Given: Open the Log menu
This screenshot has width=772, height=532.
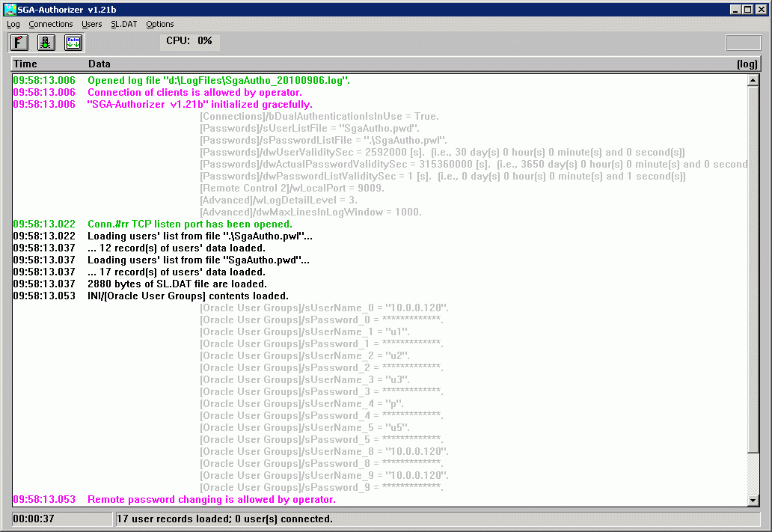Looking at the screenshot, I should click(13, 24).
